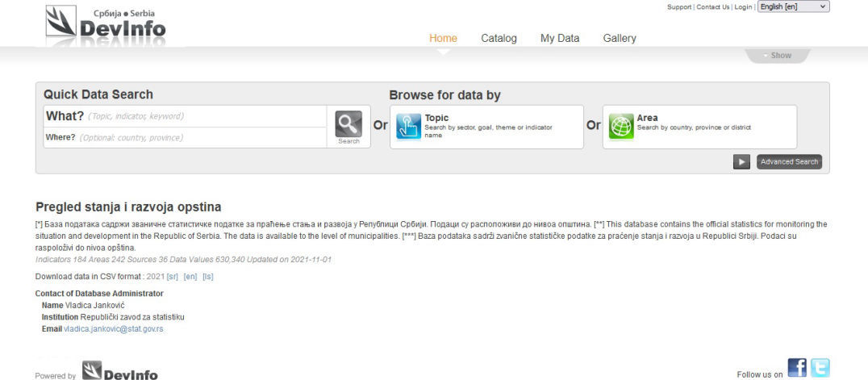Click the footer DevInfo logo
This screenshot has height=380, width=868.
pos(120,373)
